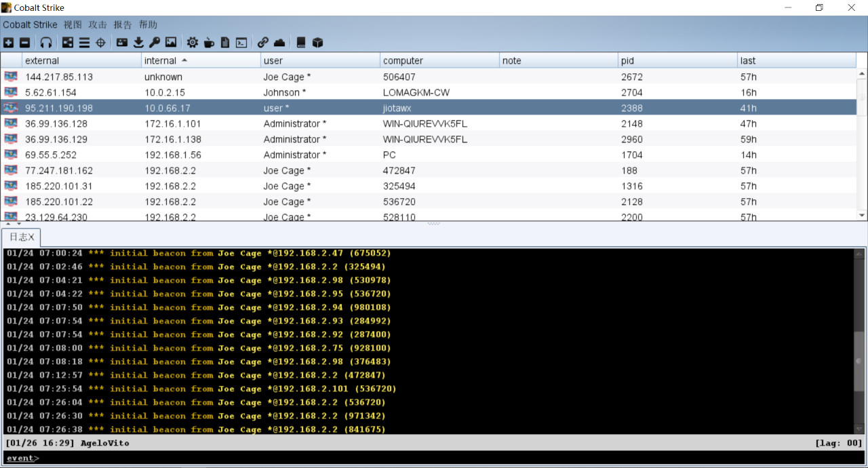
Task: Open the 攻击 menu
Action: (x=98, y=24)
